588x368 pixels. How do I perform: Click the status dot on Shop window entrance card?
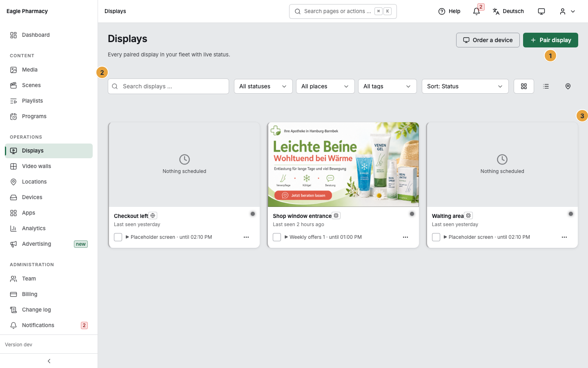click(412, 214)
